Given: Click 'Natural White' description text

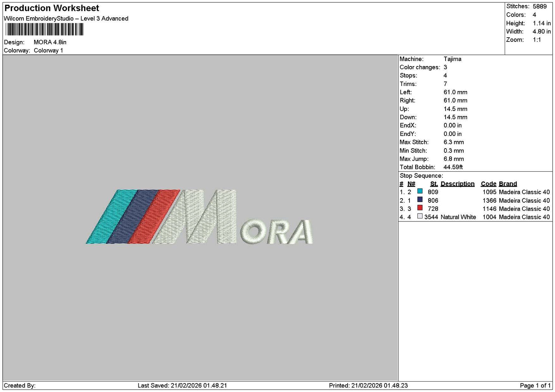Looking at the screenshot, I should pyautogui.click(x=458, y=217).
